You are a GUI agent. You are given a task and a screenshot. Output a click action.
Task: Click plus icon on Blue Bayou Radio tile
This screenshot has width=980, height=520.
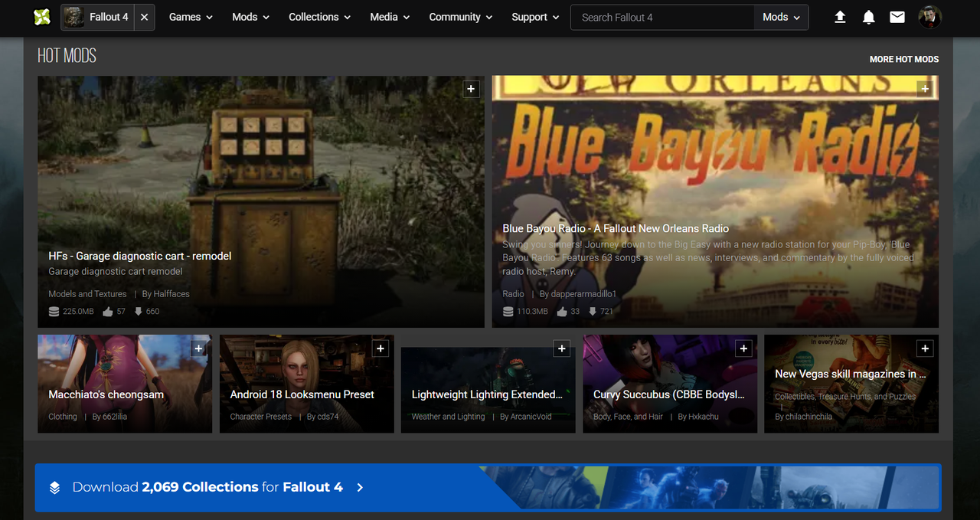pos(925,89)
